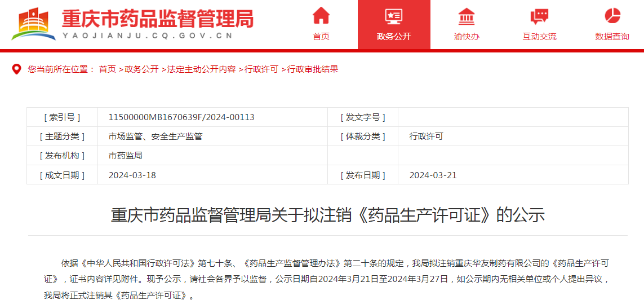Click the 渝快办 building icon
Image resolution: width=644 pixels, height=304 pixels.
(466, 16)
